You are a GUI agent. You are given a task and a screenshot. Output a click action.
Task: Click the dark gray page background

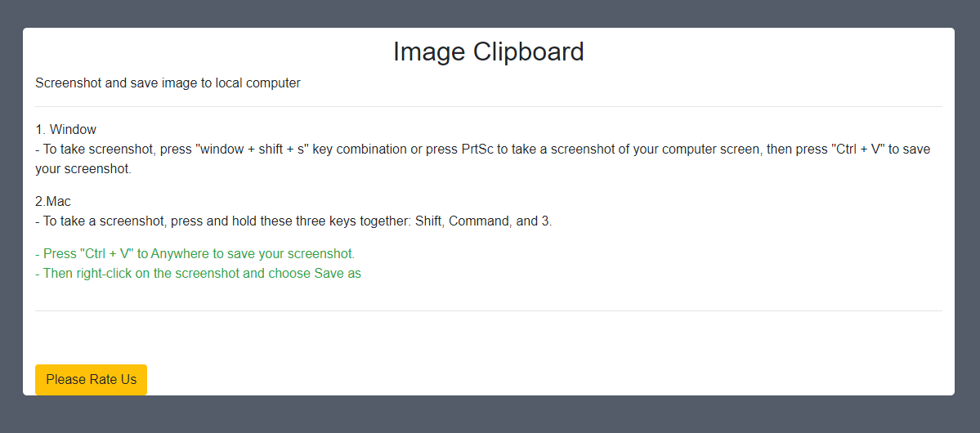[488, 417]
